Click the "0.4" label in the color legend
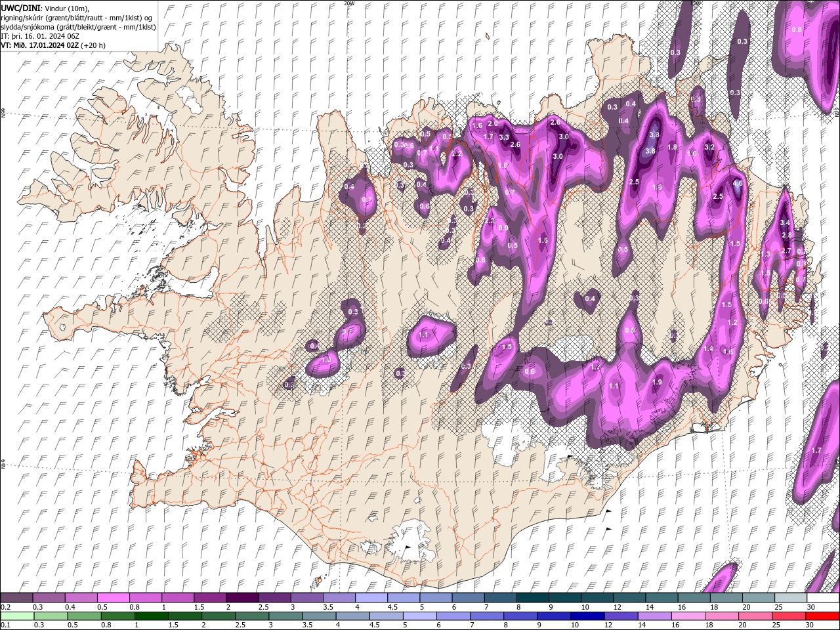The image size is (840, 630). click(70, 607)
